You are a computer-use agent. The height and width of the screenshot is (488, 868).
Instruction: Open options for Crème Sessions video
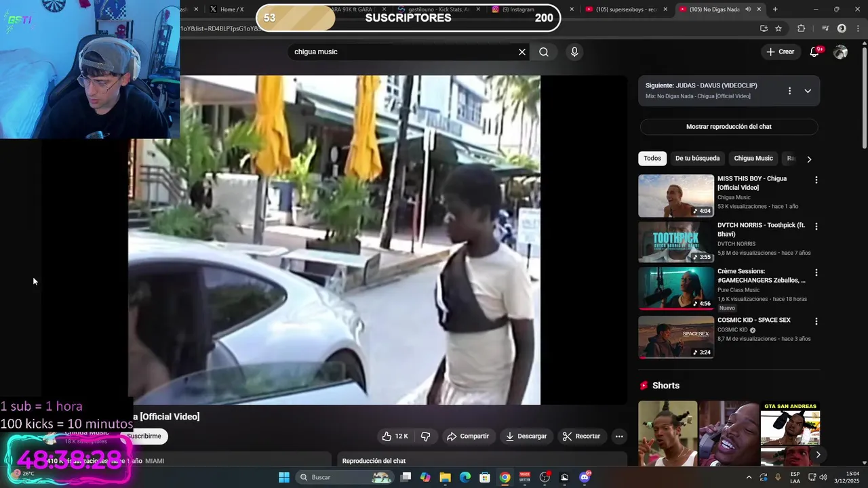click(x=816, y=272)
